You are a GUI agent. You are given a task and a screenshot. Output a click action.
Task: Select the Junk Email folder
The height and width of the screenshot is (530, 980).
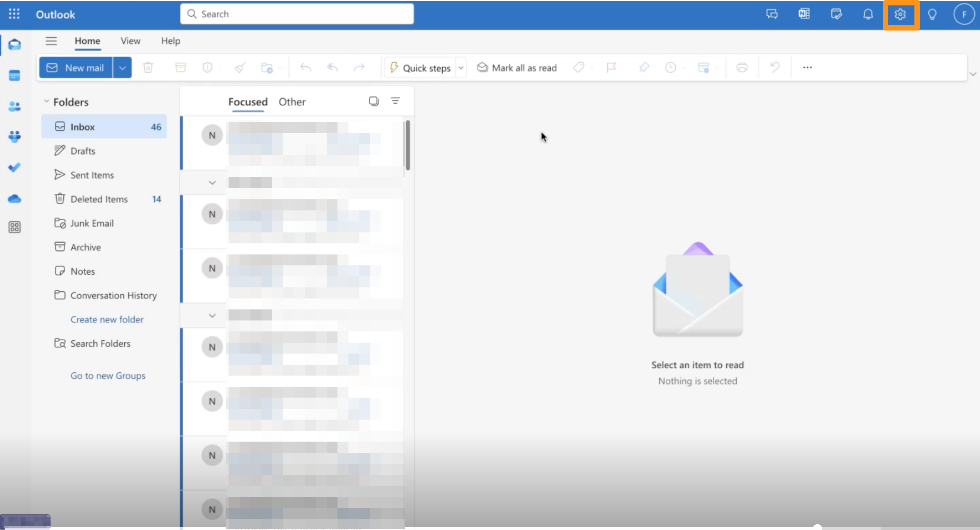click(104, 223)
